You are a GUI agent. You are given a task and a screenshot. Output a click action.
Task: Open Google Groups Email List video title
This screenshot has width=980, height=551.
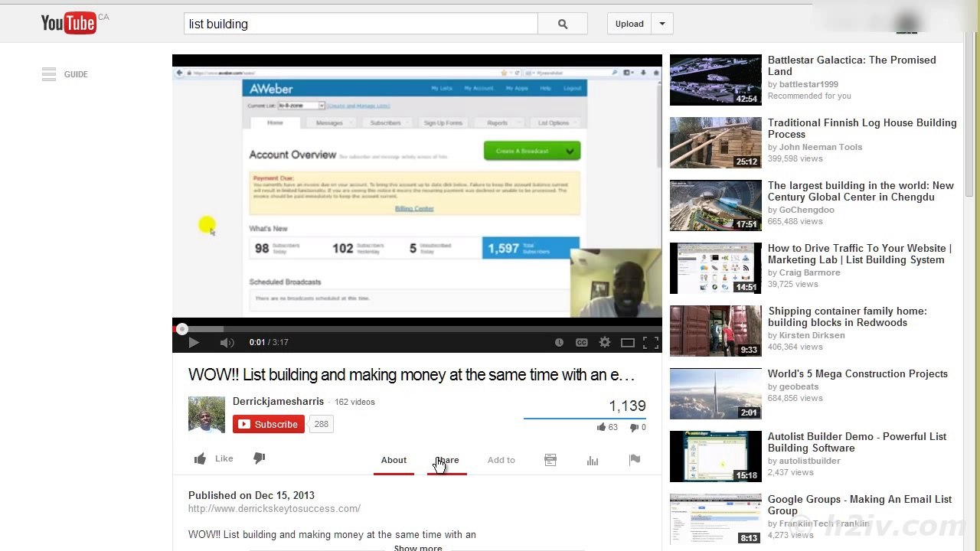coord(860,505)
